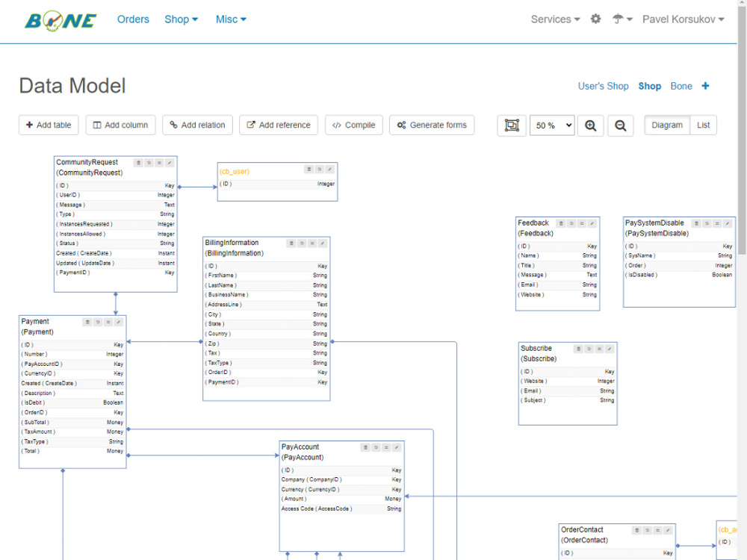Expand the Shop menu
Viewport: 747px width, 560px height.
click(181, 19)
